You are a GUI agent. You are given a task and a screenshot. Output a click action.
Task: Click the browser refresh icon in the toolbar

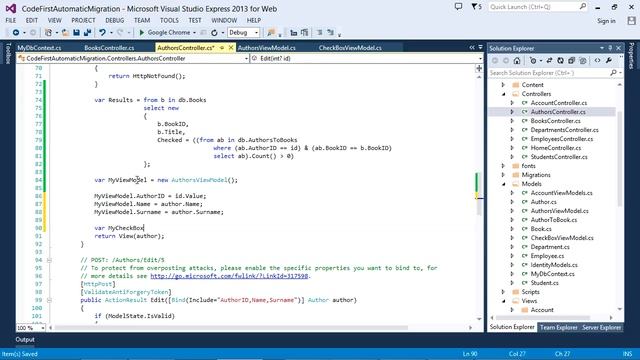point(214,32)
